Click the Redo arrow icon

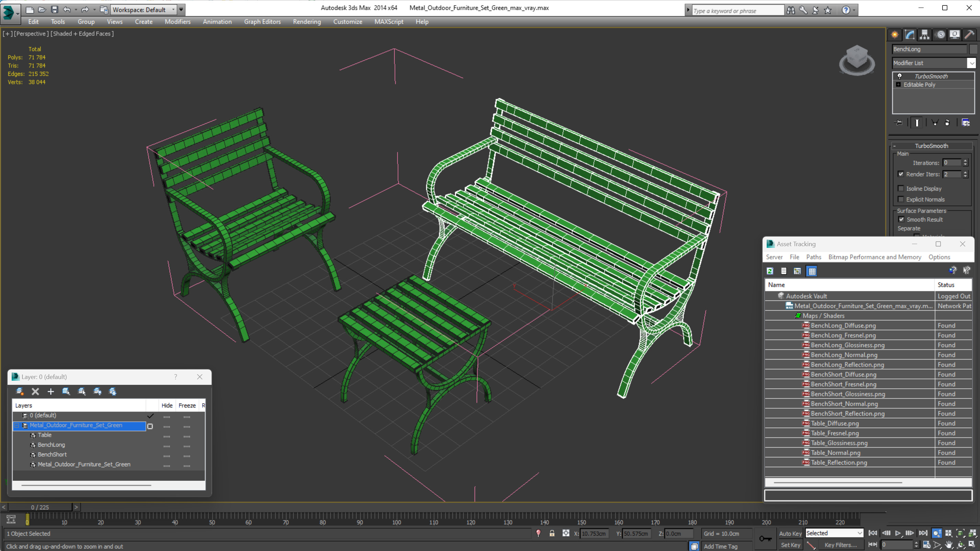pyautogui.click(x=85, y=10)
